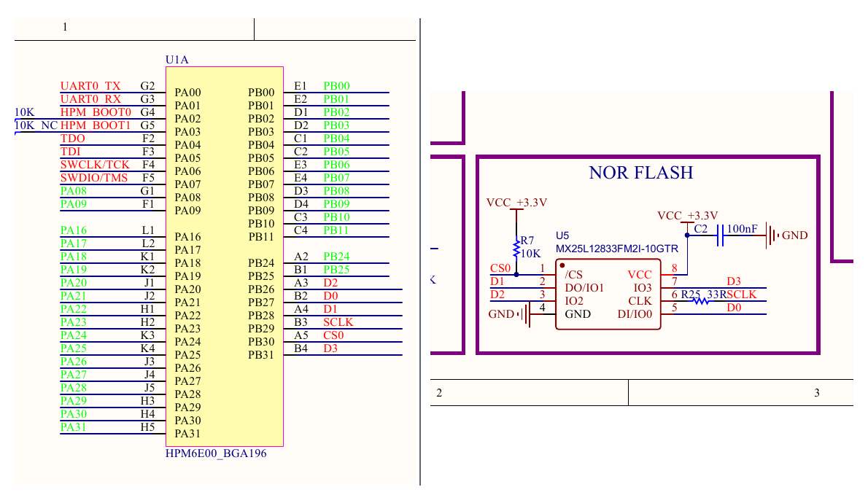
Task: Select the U1A HPM6E00_BGA196 component body
Action: coord(225,256)
